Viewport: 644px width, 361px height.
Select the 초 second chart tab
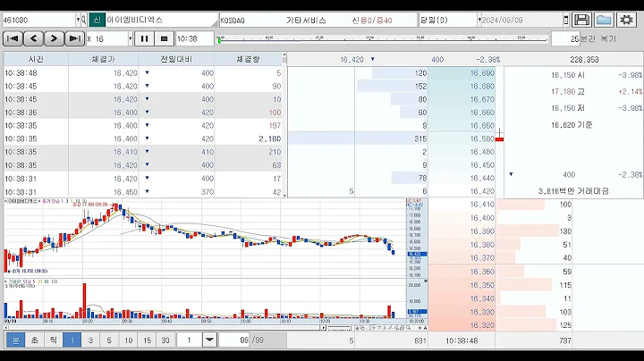(x=35, y=340)
